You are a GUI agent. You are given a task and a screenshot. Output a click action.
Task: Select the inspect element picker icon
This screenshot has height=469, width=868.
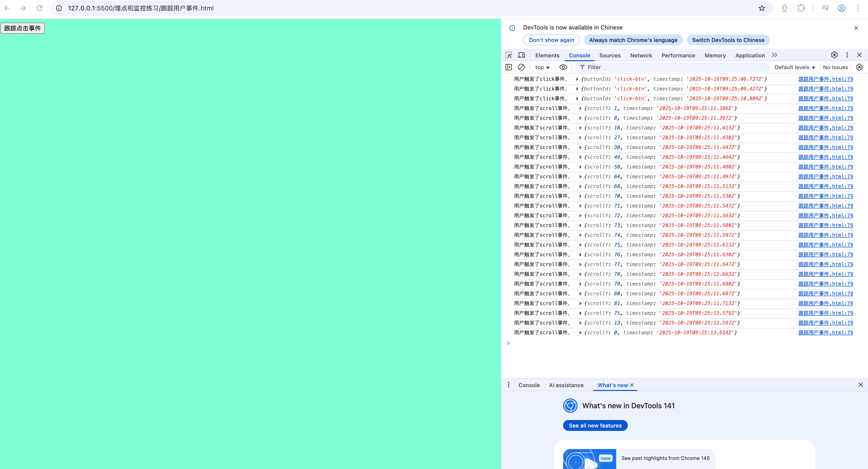tap(508, 55)
